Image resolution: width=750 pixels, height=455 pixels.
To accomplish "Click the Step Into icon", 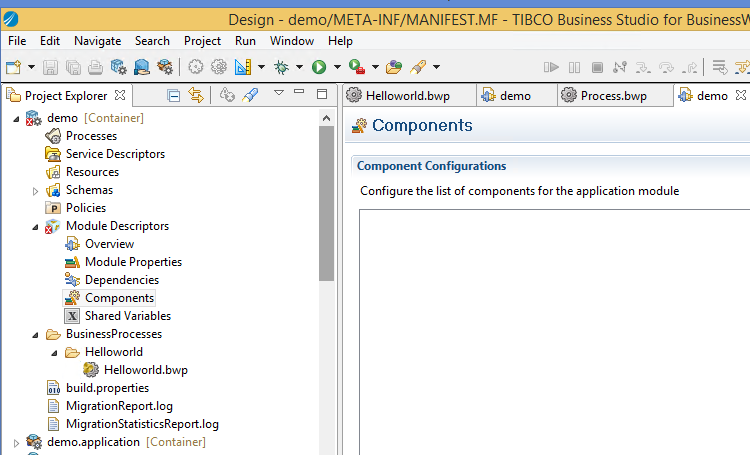I will tap(643, 67).
